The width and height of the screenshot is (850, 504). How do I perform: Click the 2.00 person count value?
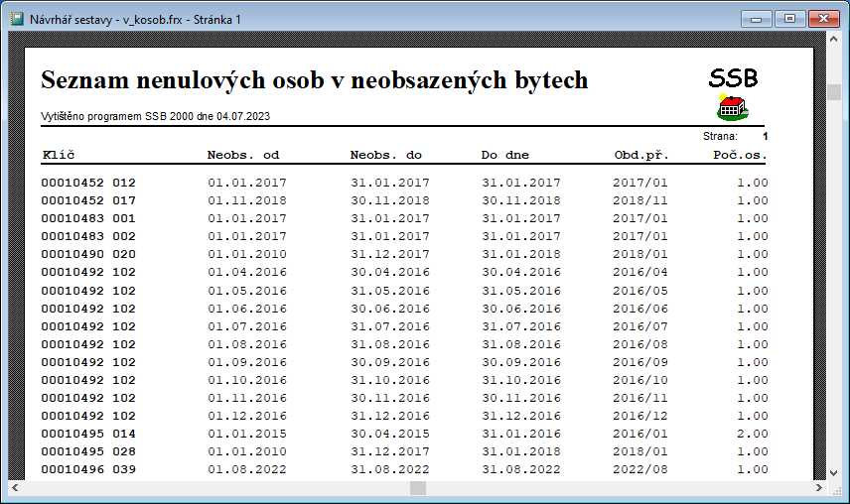pos(752,434)
